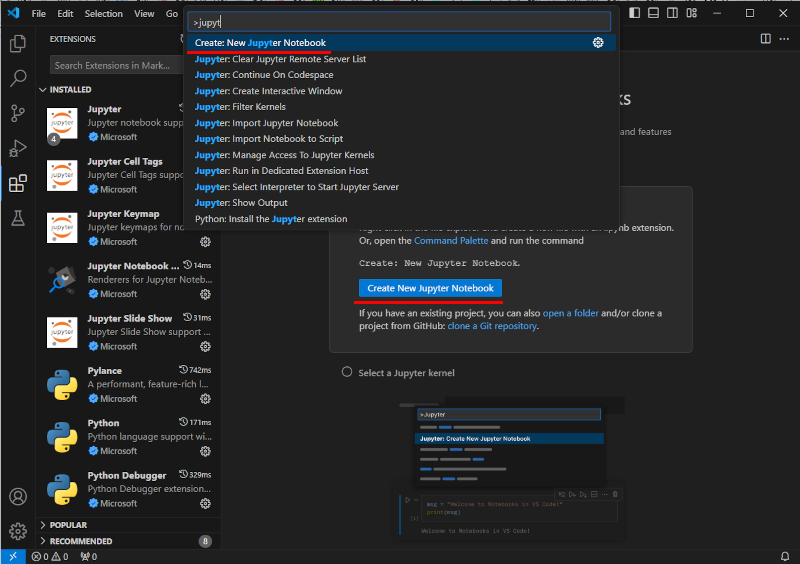800x564 pixels.
Task: Select Jupyter: Import Jupyter Notebook
Action: click(401, 123)
